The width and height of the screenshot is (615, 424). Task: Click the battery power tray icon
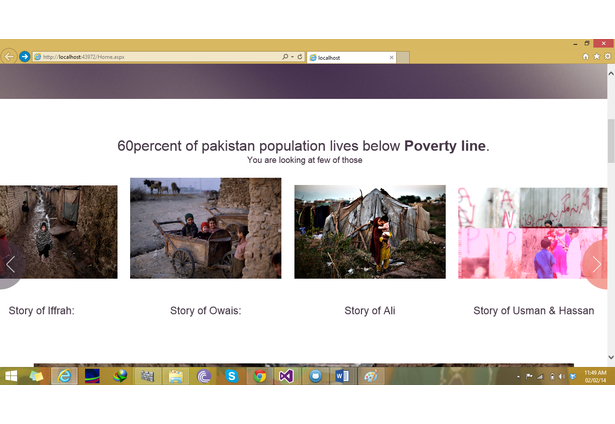point(552,377)
